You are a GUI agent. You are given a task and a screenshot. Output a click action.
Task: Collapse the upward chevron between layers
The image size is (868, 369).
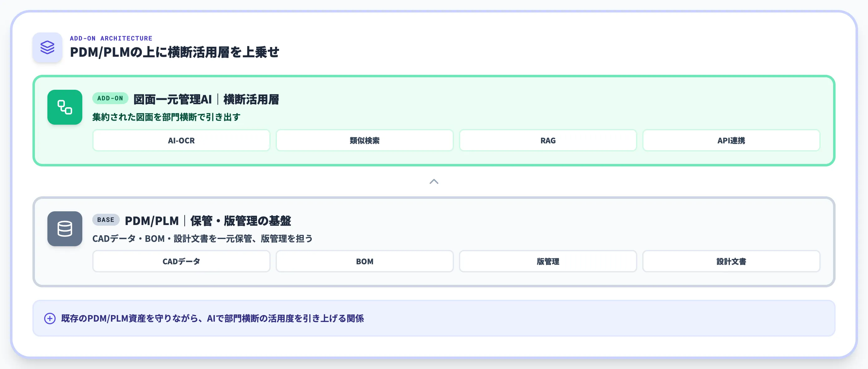[x=434, y=182]
